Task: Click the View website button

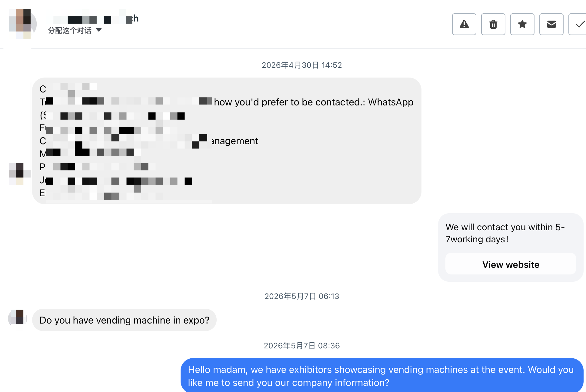Action: [x=511, y=264]
